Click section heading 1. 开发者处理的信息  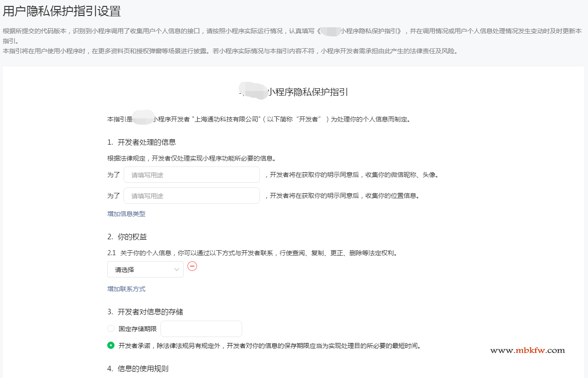click(141, 142)
